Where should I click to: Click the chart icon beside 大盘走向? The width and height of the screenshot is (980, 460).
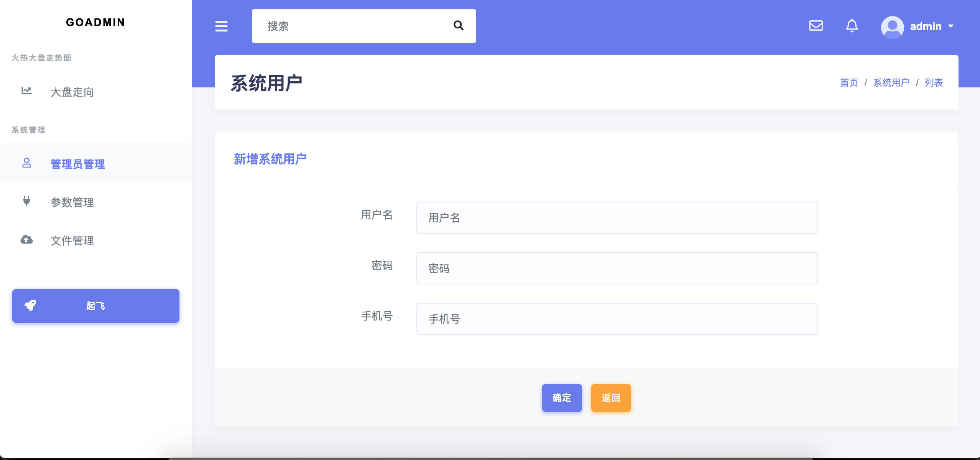tap(26, 91)
